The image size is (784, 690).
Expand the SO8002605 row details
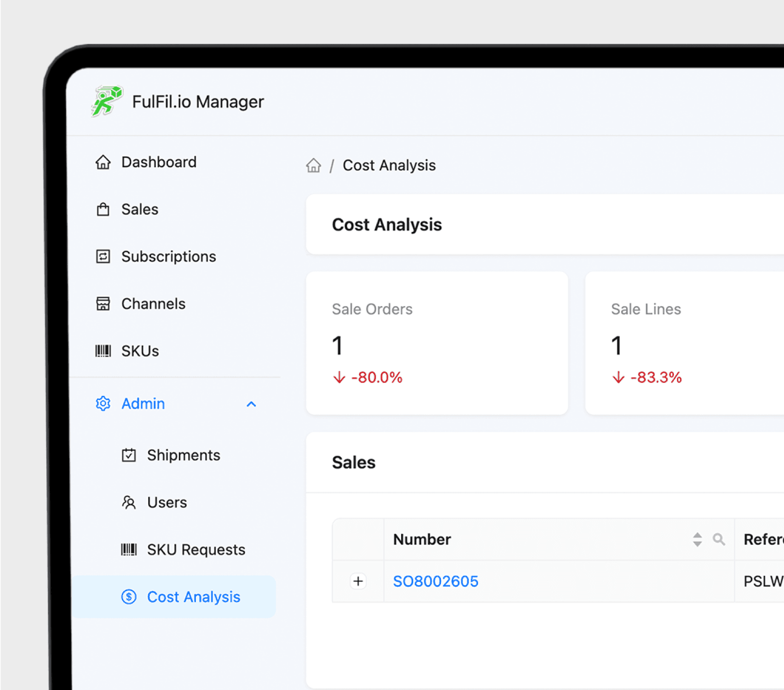click(x=358, y=581)
